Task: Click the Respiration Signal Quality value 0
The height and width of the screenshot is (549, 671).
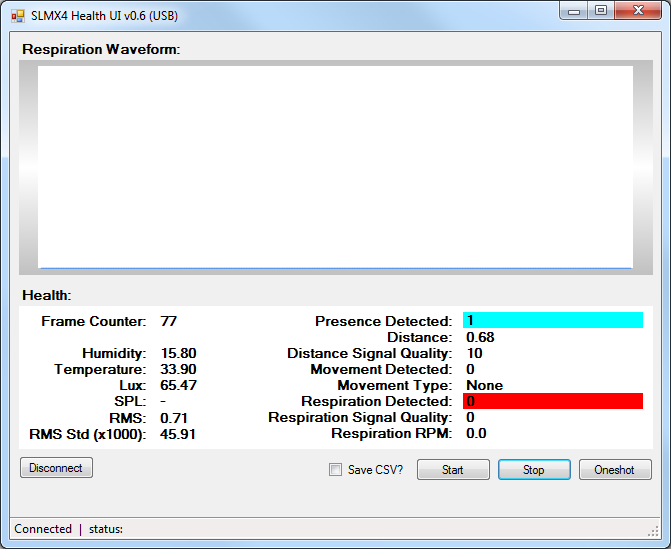Action: point(470,417)
